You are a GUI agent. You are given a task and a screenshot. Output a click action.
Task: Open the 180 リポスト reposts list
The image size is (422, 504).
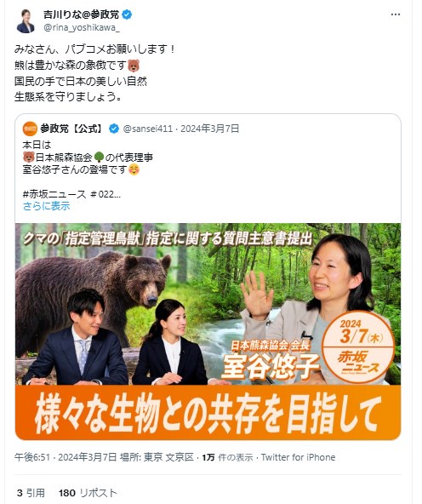point(88,493)
